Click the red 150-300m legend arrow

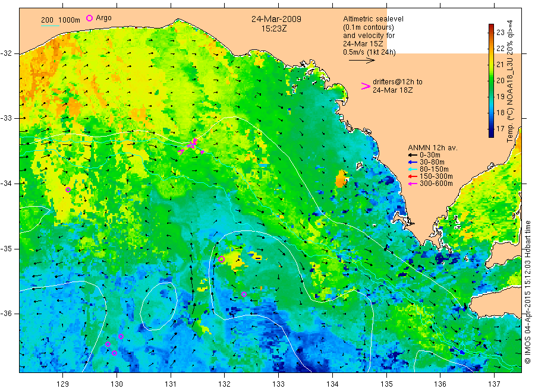coord(413,176)
